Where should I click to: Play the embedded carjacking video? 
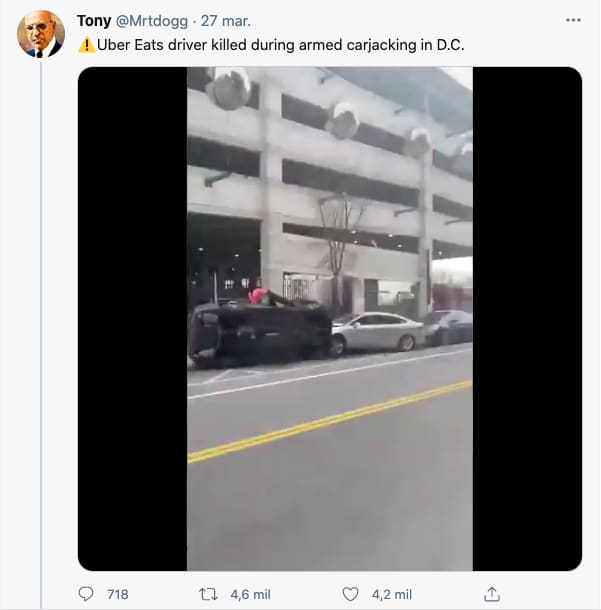pos(330,318)
